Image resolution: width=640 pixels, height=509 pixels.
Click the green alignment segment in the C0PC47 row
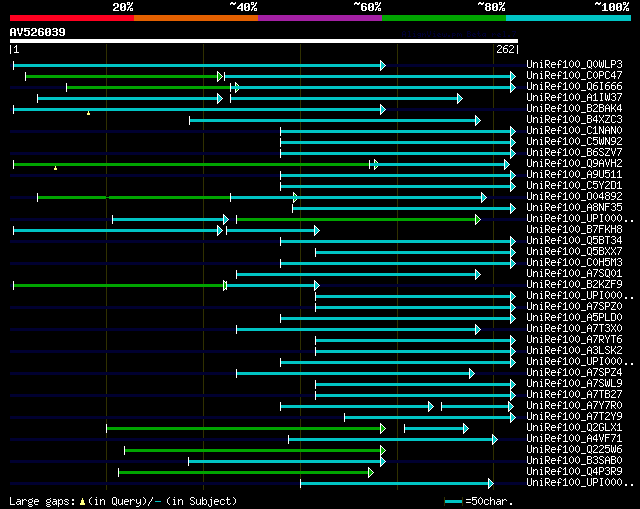pos(124,76)
